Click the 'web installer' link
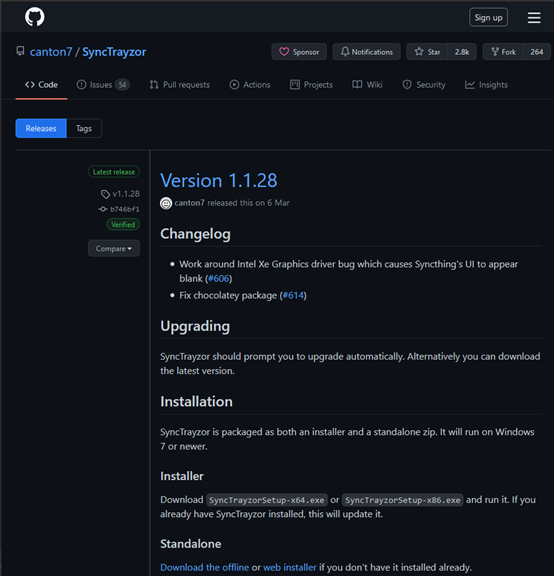The image size is (554, 576). 289,567
